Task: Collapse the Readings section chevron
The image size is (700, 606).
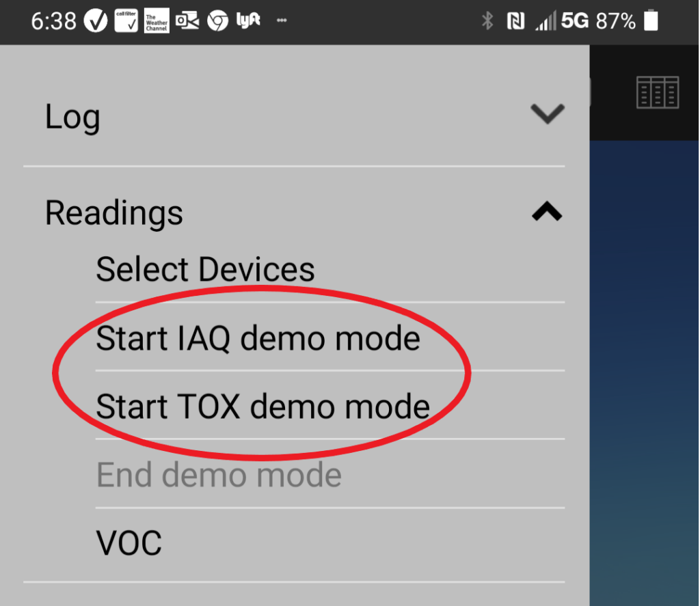Action: 547,211
